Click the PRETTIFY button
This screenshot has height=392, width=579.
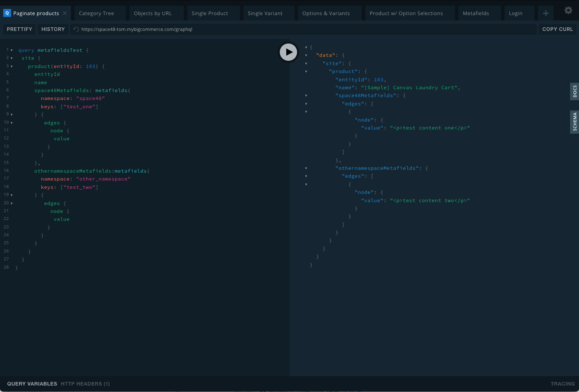[x=19, y=29]
